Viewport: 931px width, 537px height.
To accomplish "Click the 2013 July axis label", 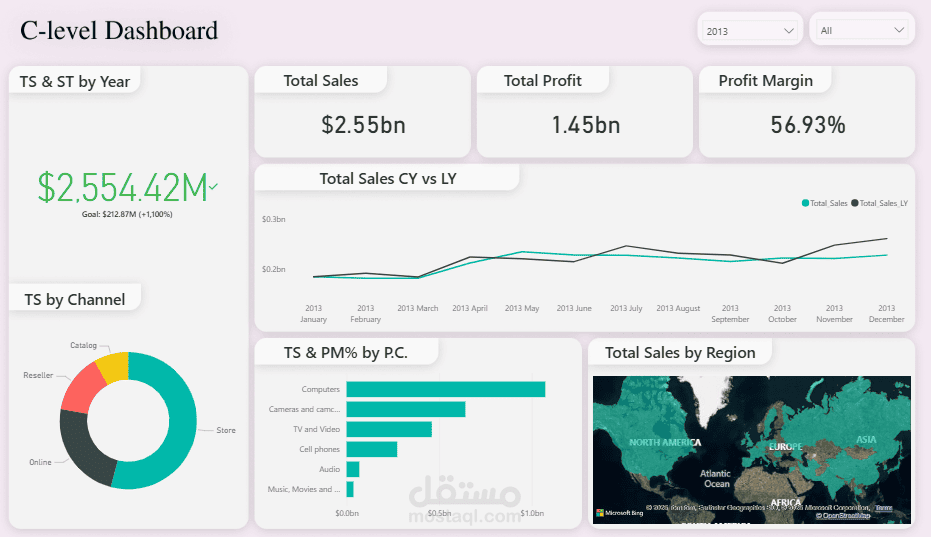I will [626, 308].
